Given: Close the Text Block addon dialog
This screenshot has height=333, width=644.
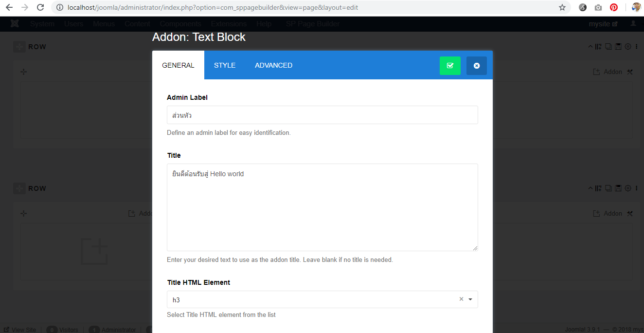Looking at the screenshot, I should click(x=476, y=66).
